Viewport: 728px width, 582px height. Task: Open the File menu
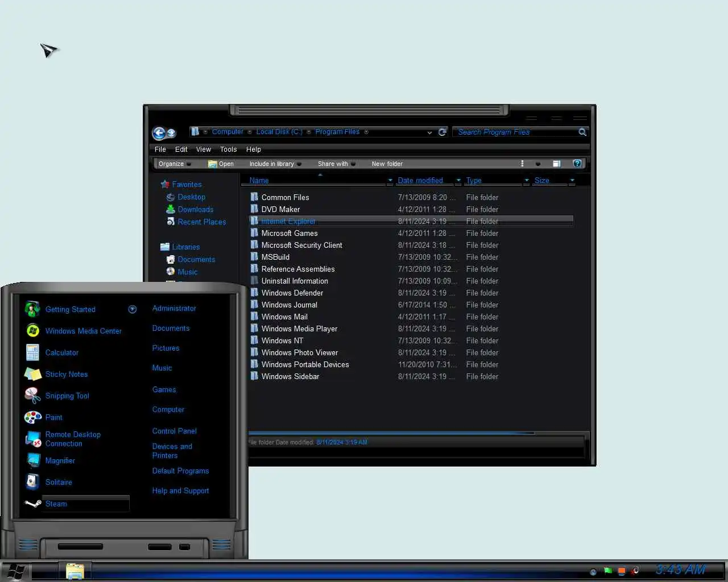tap(160, 149)
